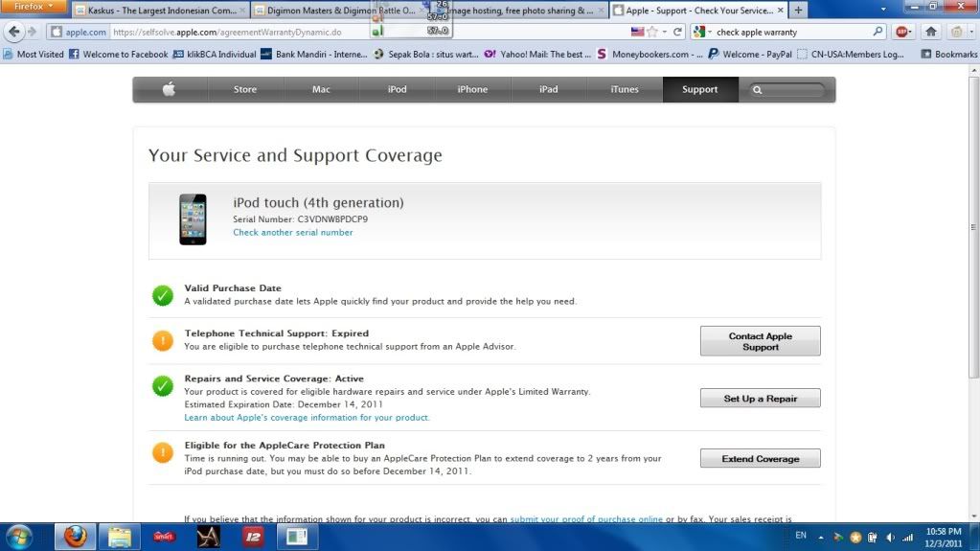Viewport: 980px width, 551px height.
Task: Open the Bank Mandiri bookmark
Action: tap(314, 55)
